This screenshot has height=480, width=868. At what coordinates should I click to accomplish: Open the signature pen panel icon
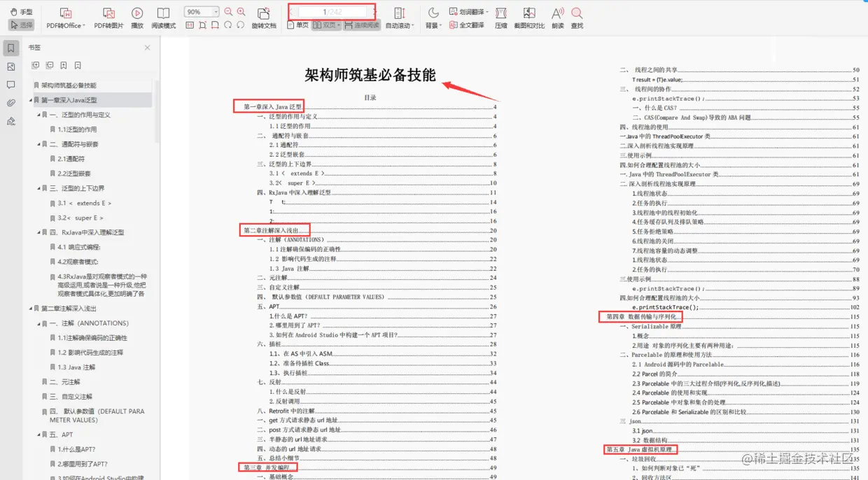click(11, 121)
